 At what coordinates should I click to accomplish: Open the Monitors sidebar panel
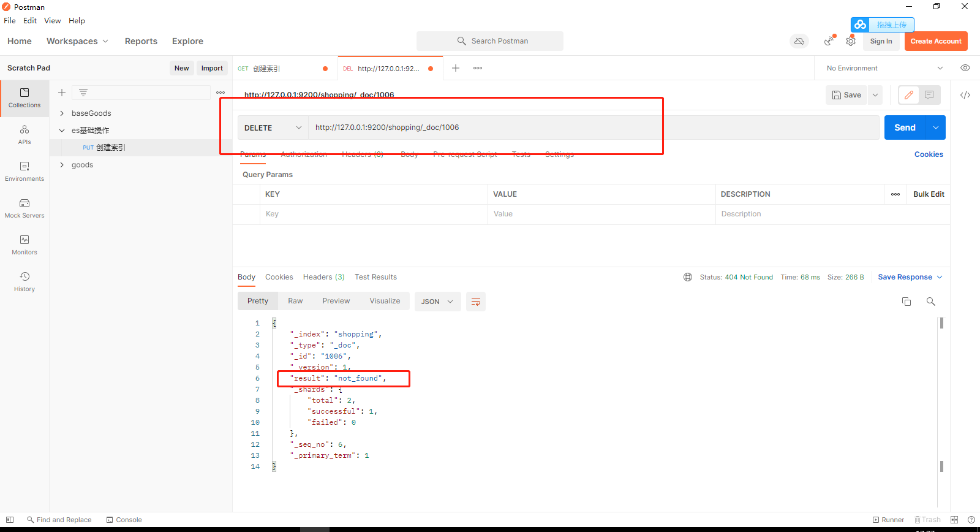point(24,245)
